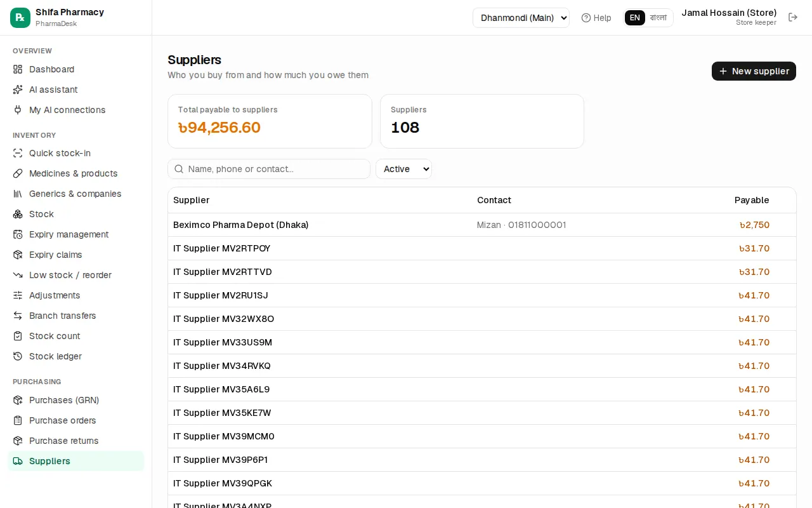Click the Stock count clipboard icon
The width and height of the screenshot is (812, 508).
[18, 336]
